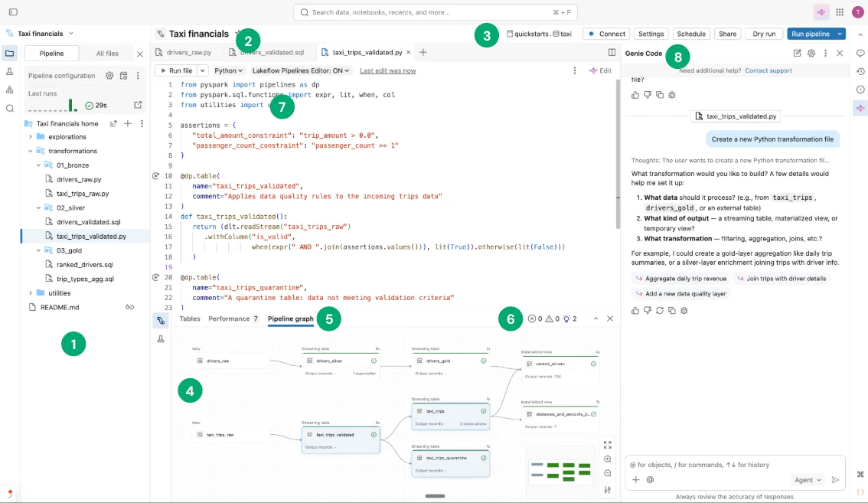Toggle the editor side panel layout

[612, 52]
